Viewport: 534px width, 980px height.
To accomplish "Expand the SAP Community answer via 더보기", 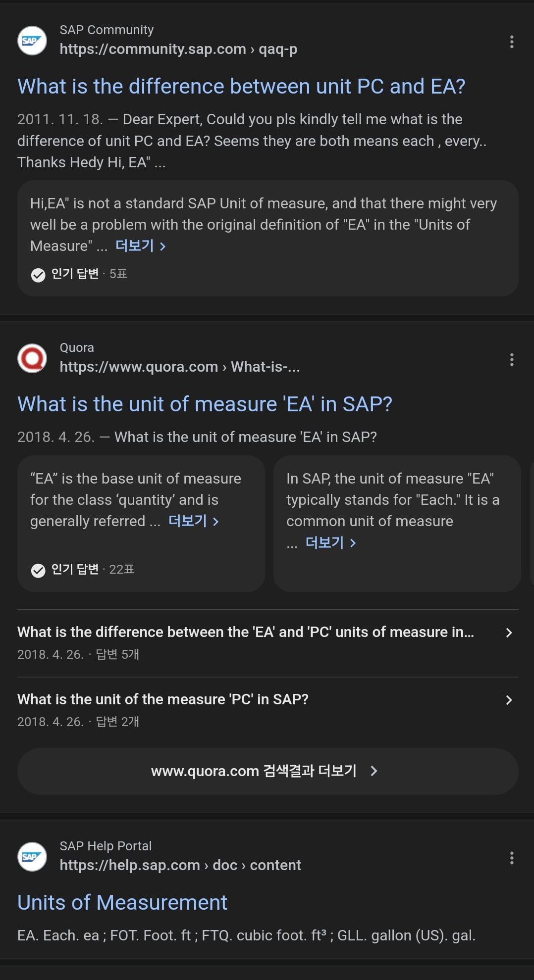I will coord(141,246).
